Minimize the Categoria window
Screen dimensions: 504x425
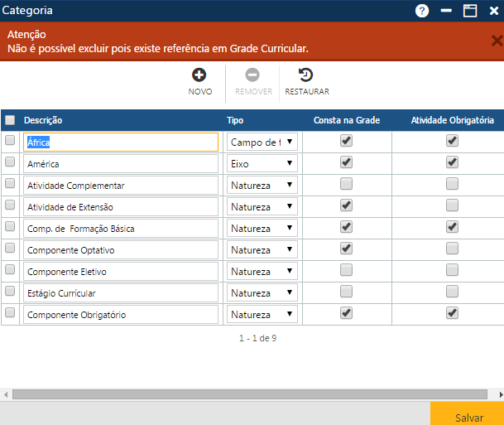point(446,11)
